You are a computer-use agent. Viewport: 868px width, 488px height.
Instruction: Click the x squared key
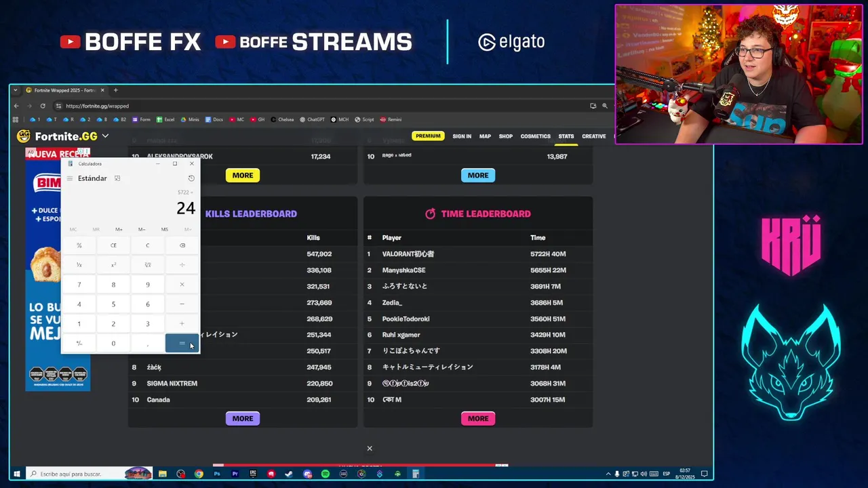click(x=113, y=265)
